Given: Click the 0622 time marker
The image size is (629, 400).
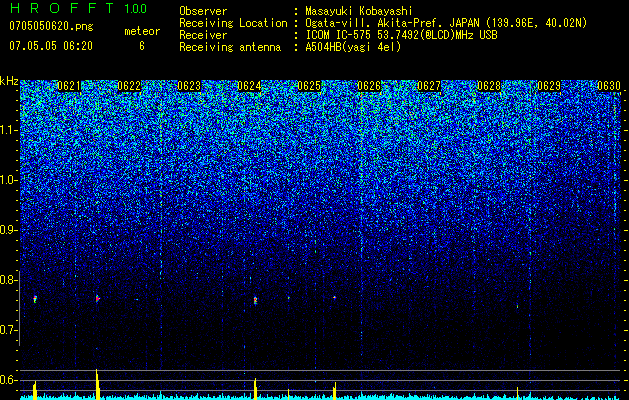Looking at the screenshot, I should pos(129,86).
